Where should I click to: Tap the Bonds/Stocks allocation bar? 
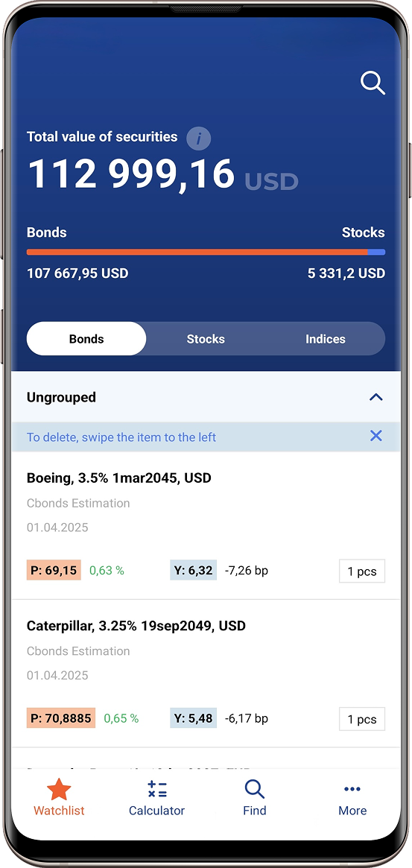tap(206, 253)
